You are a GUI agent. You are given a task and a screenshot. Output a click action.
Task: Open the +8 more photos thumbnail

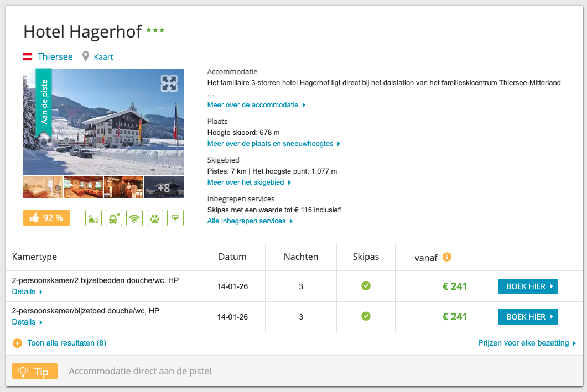click(164, 187)
